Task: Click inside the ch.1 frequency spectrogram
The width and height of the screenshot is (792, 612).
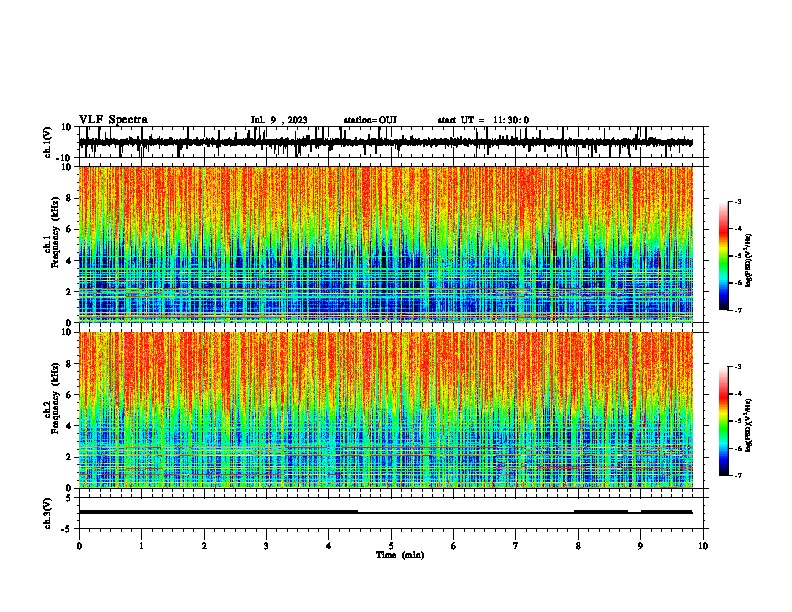Action: 386,244
